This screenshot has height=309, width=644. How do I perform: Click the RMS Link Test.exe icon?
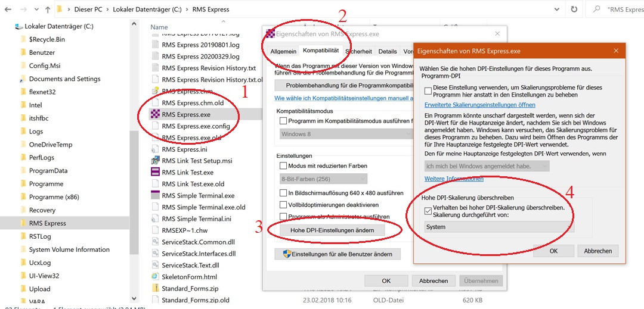(x=155, y=172)
